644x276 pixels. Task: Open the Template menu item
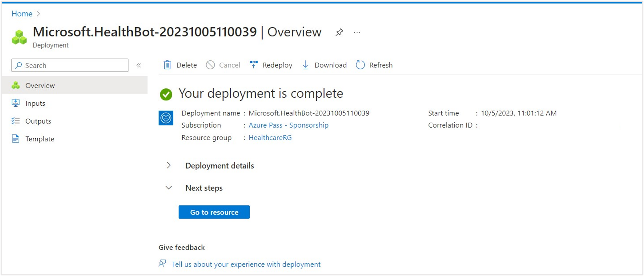click(x=75, y=139)
